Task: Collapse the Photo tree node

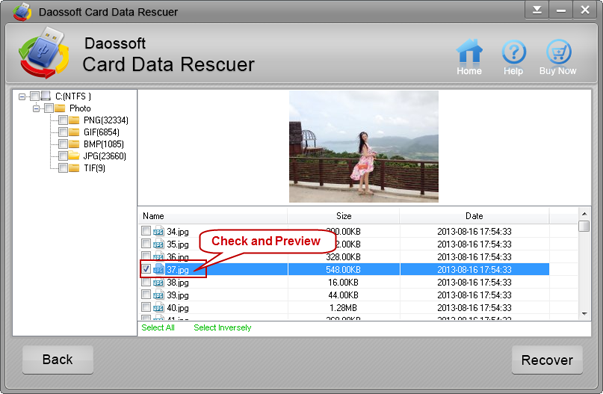Action: tap(36, 108)
